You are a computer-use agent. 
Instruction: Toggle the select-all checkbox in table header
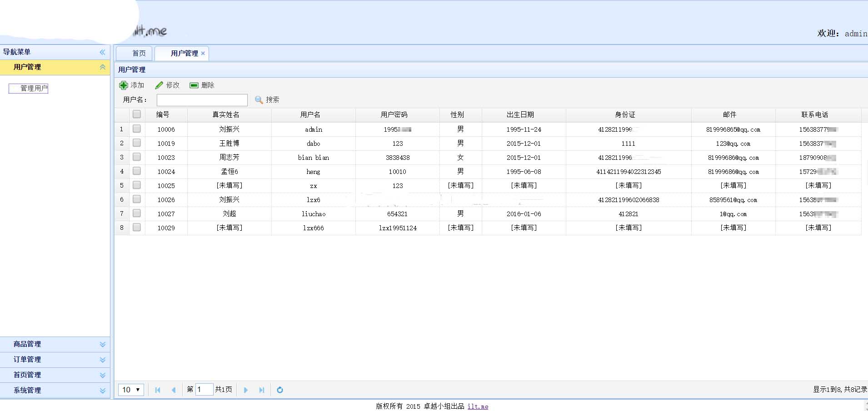[137, 114]
